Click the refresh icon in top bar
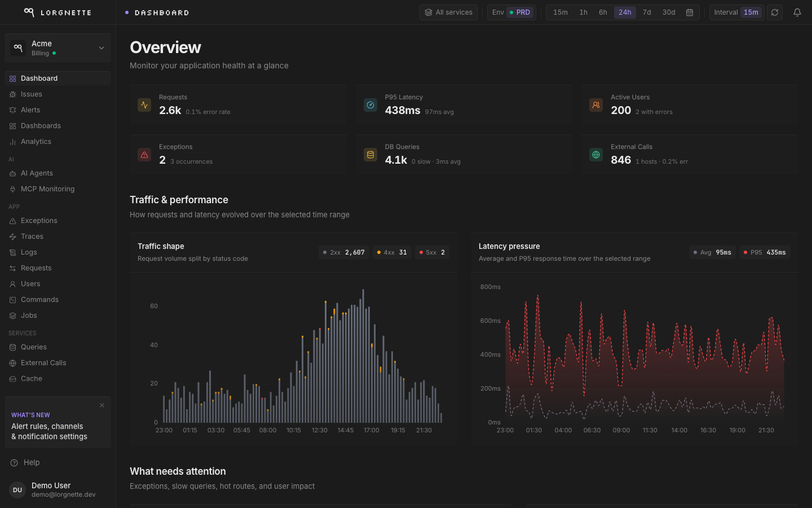 (x=775, y=12)
